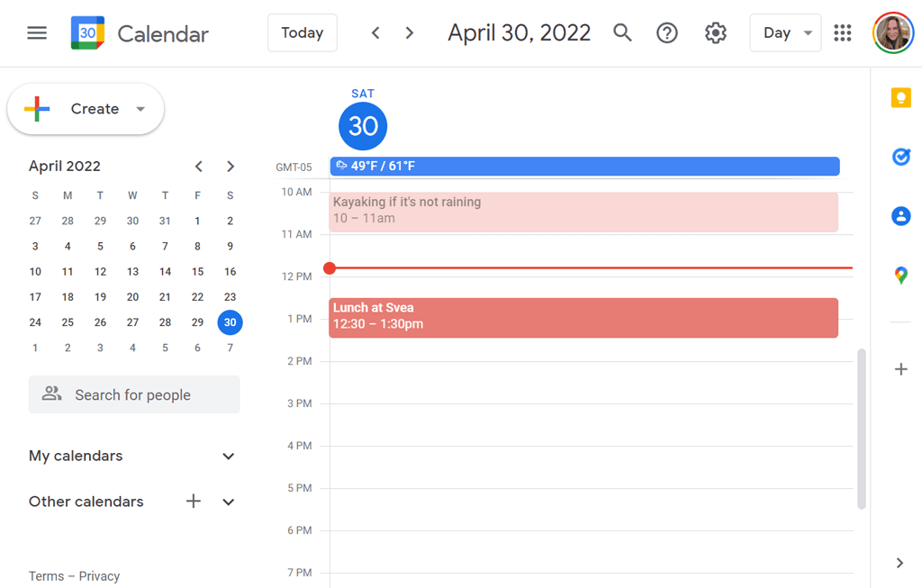Hide the side panel with chevron

point(899,563)
